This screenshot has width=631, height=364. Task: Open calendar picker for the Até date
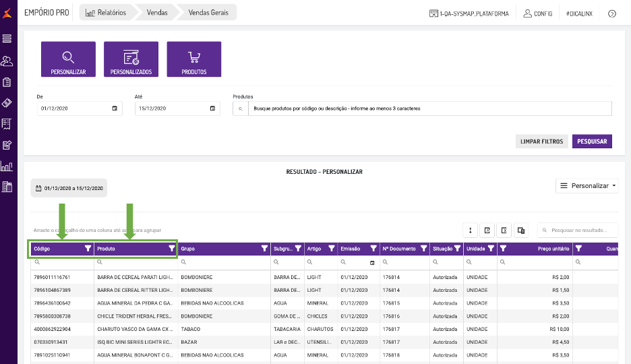click(x=212, y=109)
